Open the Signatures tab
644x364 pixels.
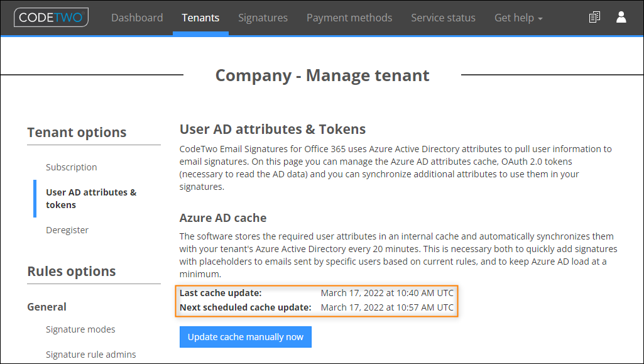[x=263, y=18]
